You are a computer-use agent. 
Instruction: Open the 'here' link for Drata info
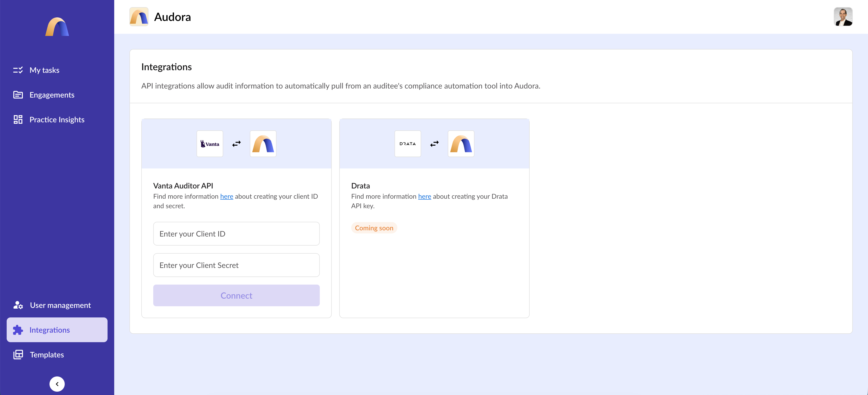tap(424, 197)
